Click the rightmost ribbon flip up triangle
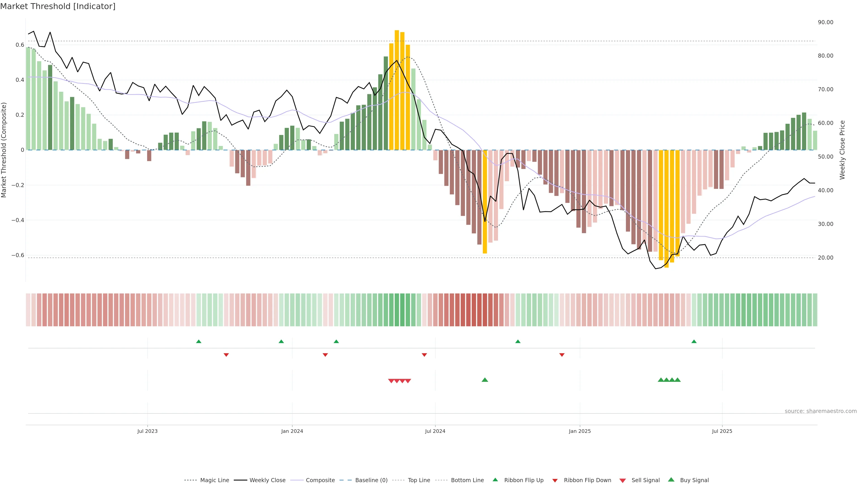The image size is (868, 488). 694,342
